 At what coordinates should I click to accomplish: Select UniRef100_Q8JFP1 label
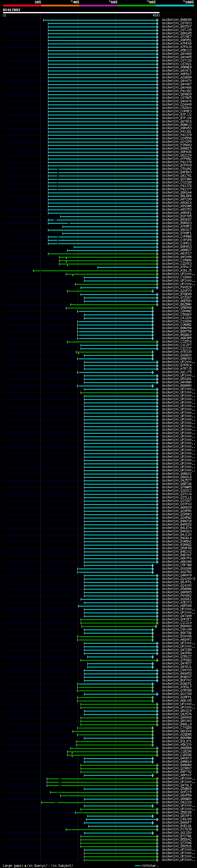point(177,582)
